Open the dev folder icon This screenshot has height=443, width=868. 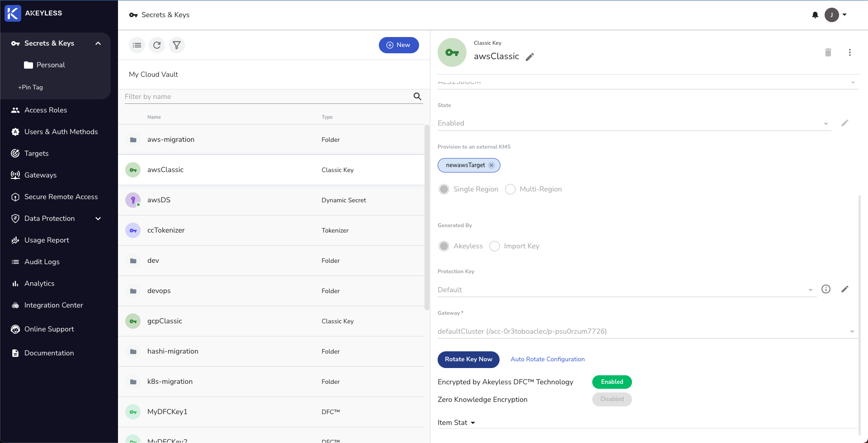click(133, 261)
